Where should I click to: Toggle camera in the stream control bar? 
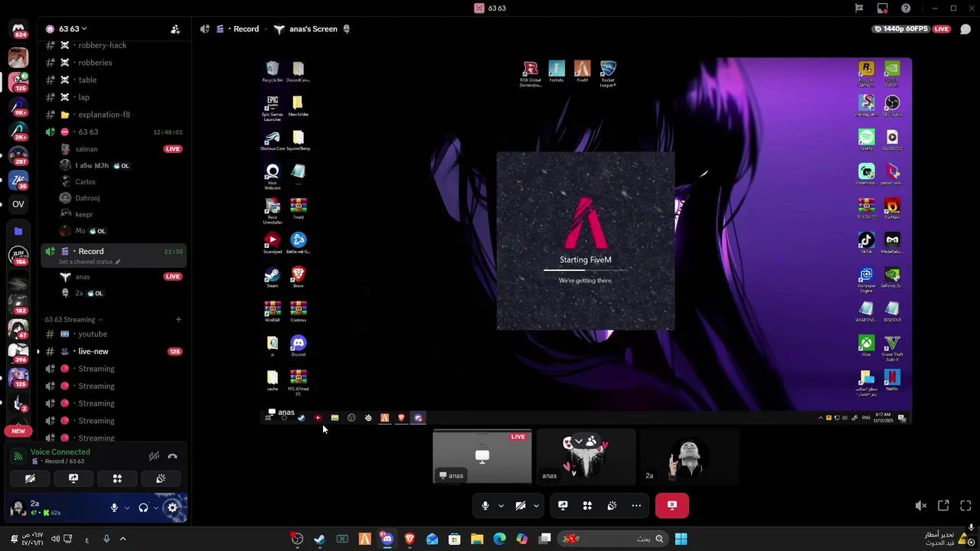[520, 505]
